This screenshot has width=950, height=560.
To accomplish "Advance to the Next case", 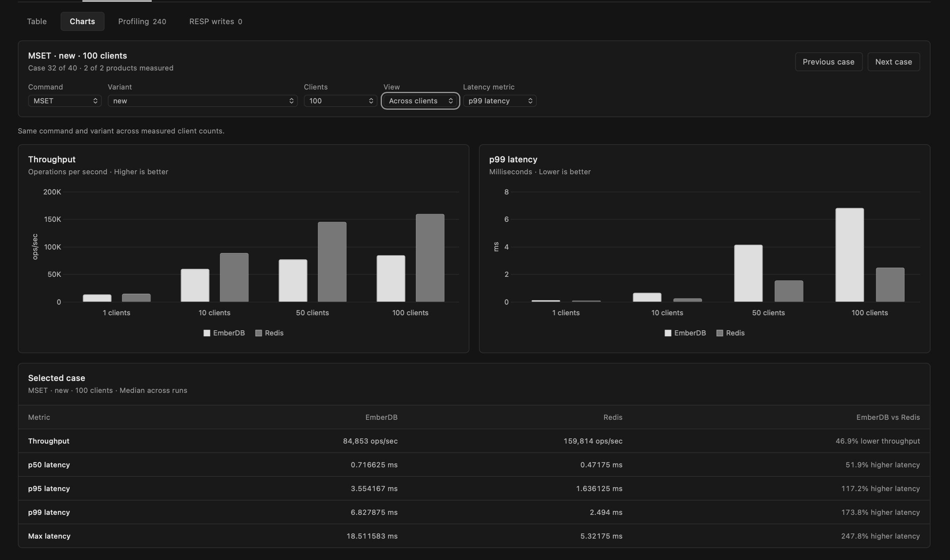I will [893, 62].
